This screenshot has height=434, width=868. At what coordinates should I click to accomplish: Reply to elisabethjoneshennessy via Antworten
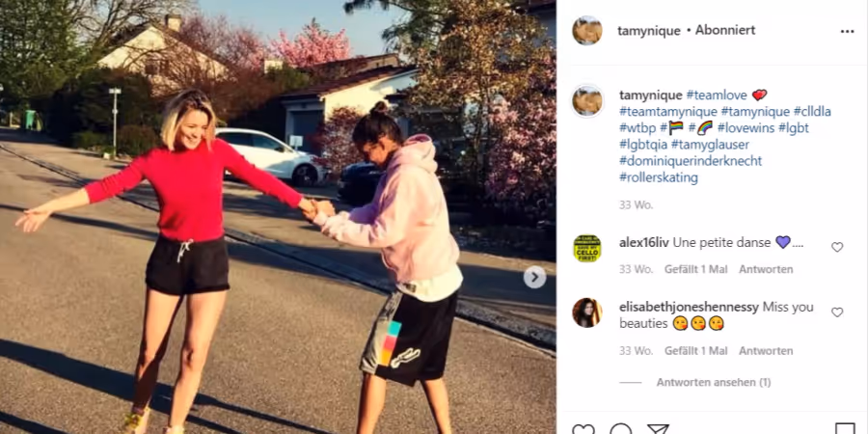coord(766,351)
